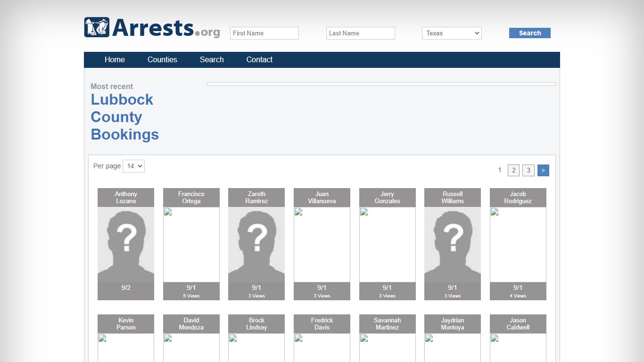Click the 9/1 date under Jerry Gonzales

[388, 288]
